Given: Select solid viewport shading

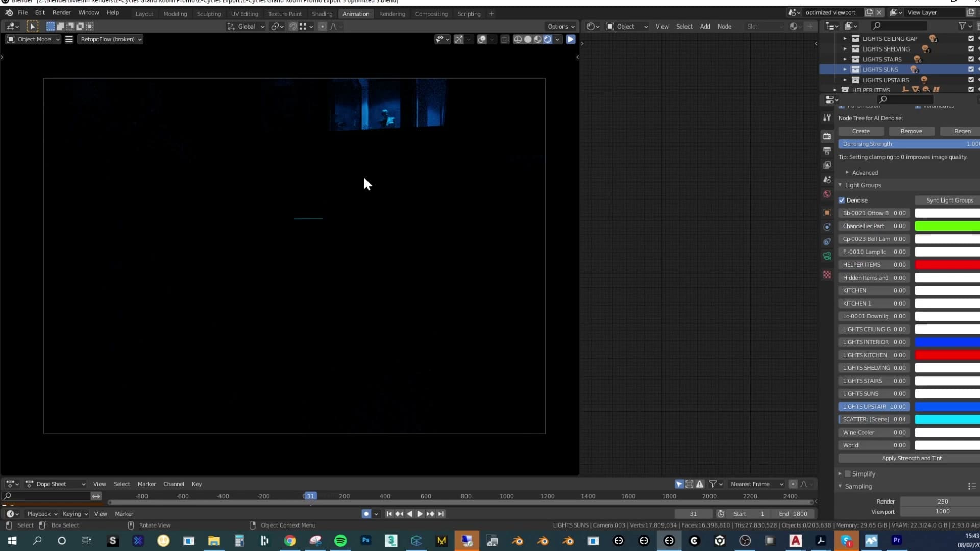Looking at the screenshot, I should click(x=528, y=39).
